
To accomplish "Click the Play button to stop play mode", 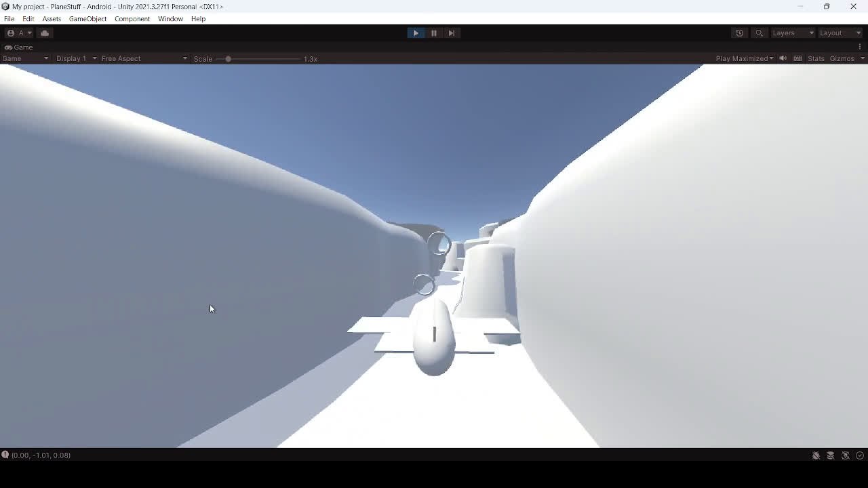I will click(x=416, y=33).
